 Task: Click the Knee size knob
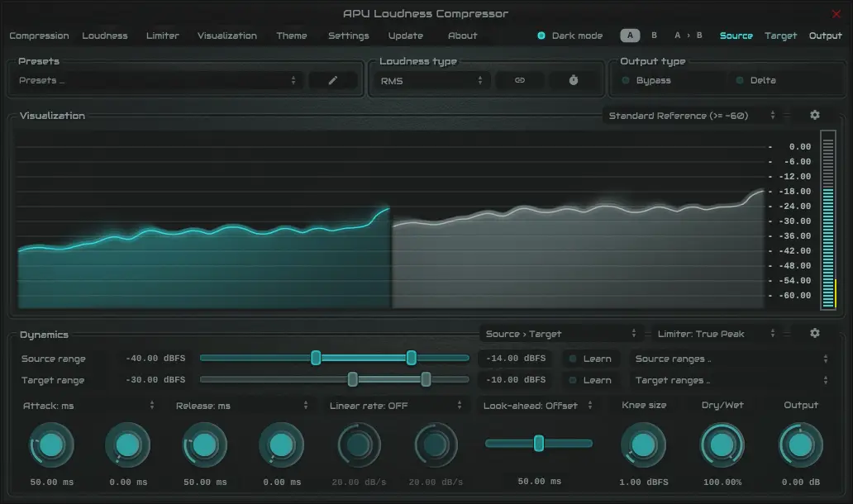[644, 445]
